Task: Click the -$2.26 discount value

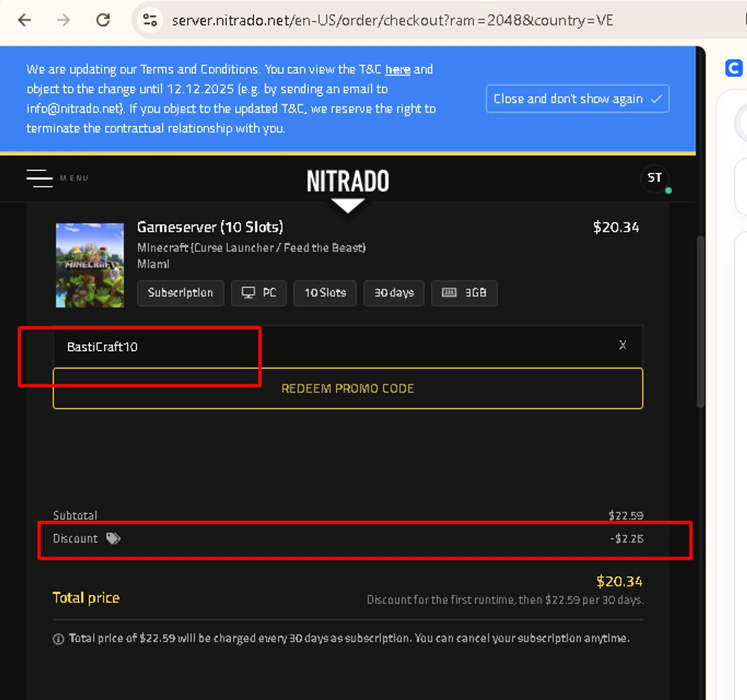Action: pos(626,538)
